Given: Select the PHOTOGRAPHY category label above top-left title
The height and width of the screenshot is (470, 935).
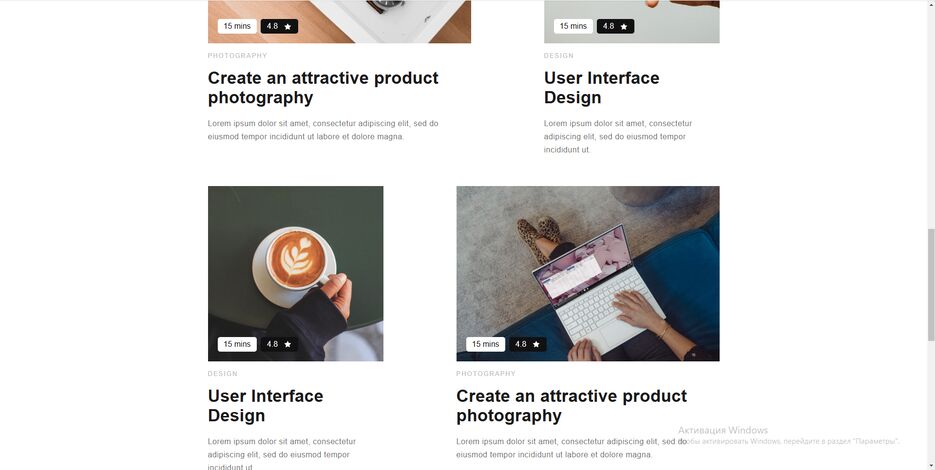Looking at the screenshot, I should point(237,55).
